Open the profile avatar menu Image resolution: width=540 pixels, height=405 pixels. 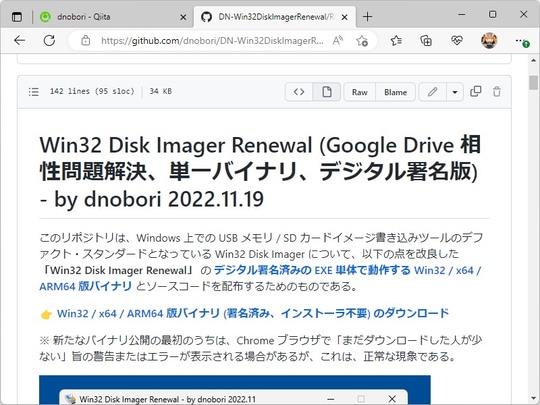click(489, 41)
